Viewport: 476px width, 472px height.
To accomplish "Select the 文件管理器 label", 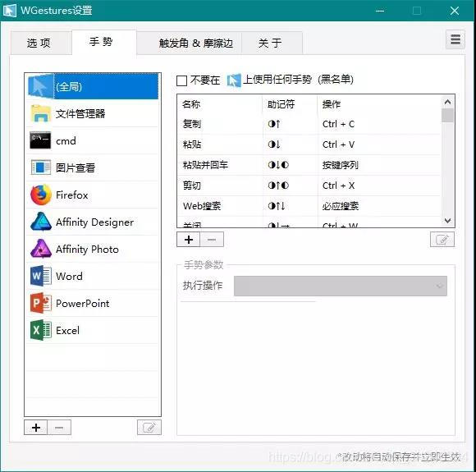I will 80,113.
